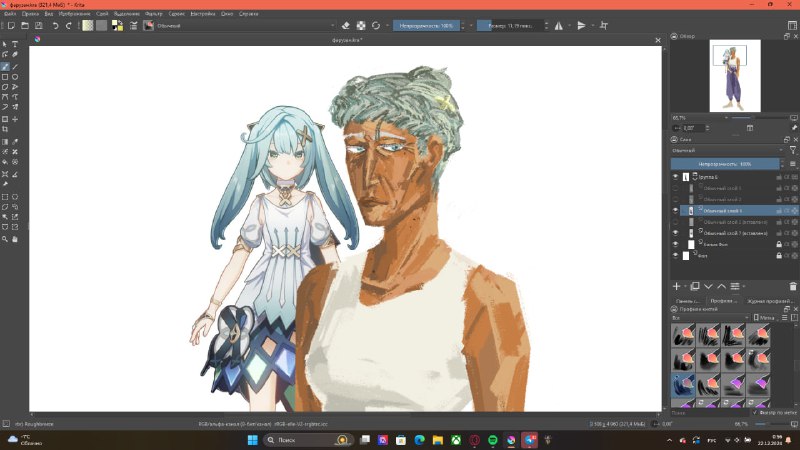Click the layer opacity slider in Layers panel
Screen dimensions: 800x450
725,164
